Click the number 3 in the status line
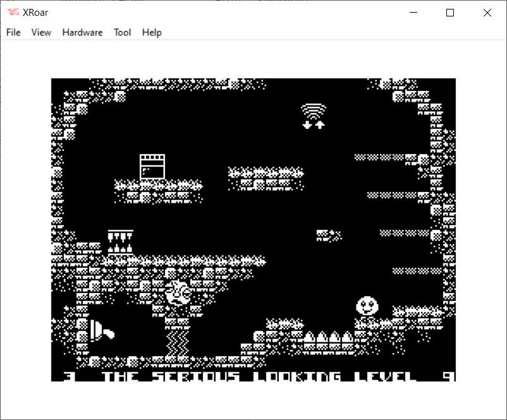This screenshot has height=420, width=507. coord(70,376)
